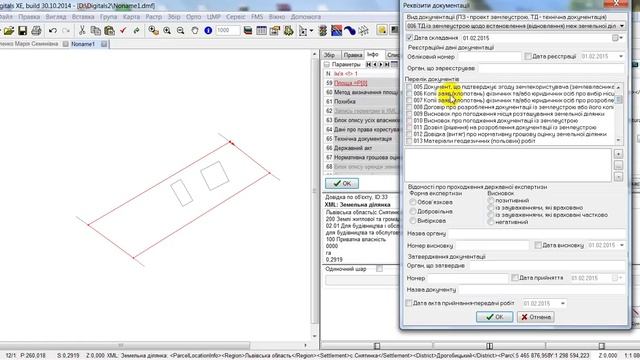Click the plus button beside the document list box

618,153
